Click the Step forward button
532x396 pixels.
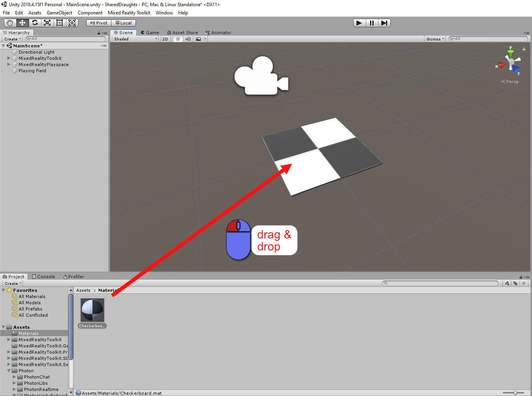point(384,23)
